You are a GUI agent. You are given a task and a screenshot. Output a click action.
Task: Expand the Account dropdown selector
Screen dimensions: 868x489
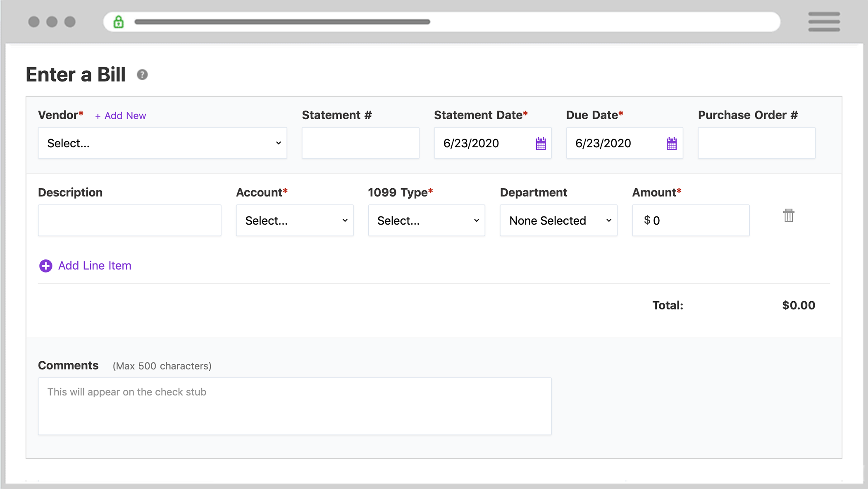click(x=295, y=221)
